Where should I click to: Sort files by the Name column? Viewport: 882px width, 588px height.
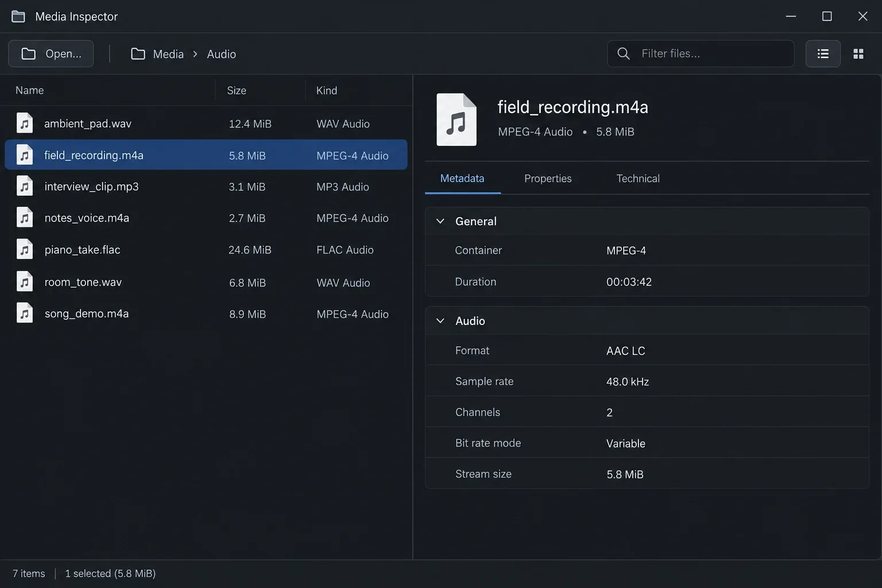pos(30,90)
